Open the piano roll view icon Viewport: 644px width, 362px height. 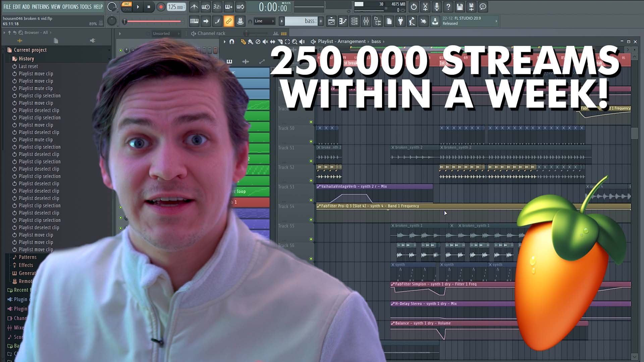coord(343,21)
